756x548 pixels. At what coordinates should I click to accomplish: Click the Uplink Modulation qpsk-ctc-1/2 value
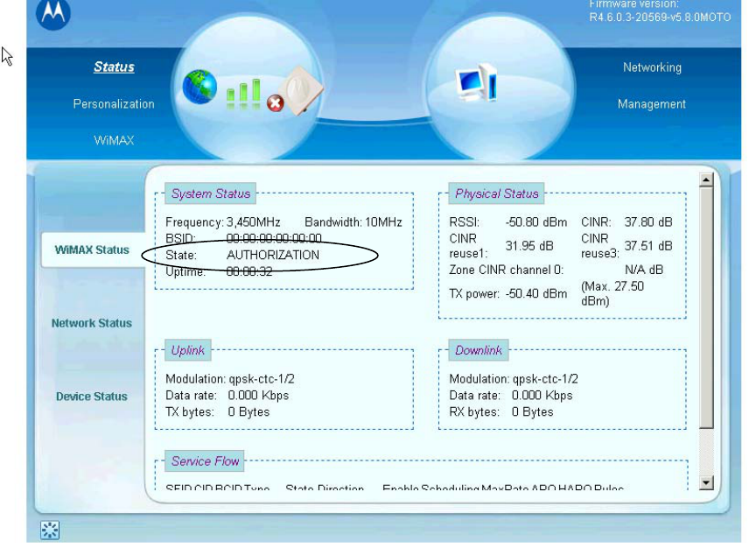click(262, 379)
